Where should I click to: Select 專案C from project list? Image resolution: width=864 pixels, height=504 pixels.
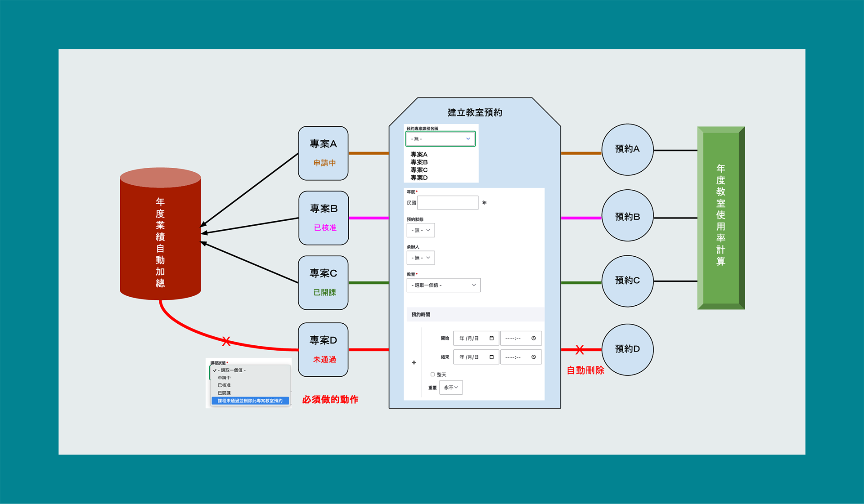pos(419,170)
